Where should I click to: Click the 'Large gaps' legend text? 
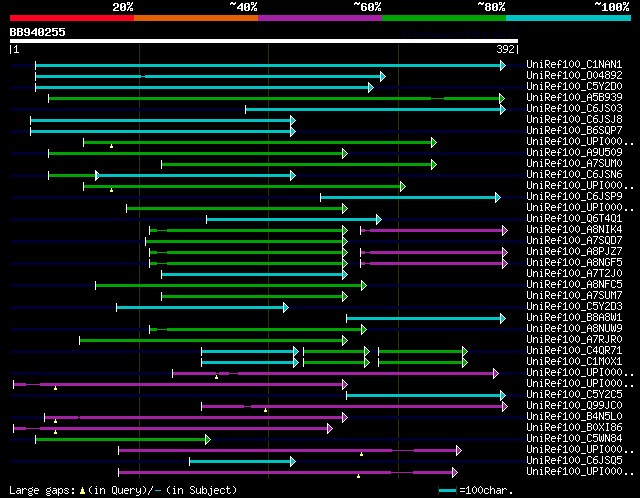pos(42,490)
